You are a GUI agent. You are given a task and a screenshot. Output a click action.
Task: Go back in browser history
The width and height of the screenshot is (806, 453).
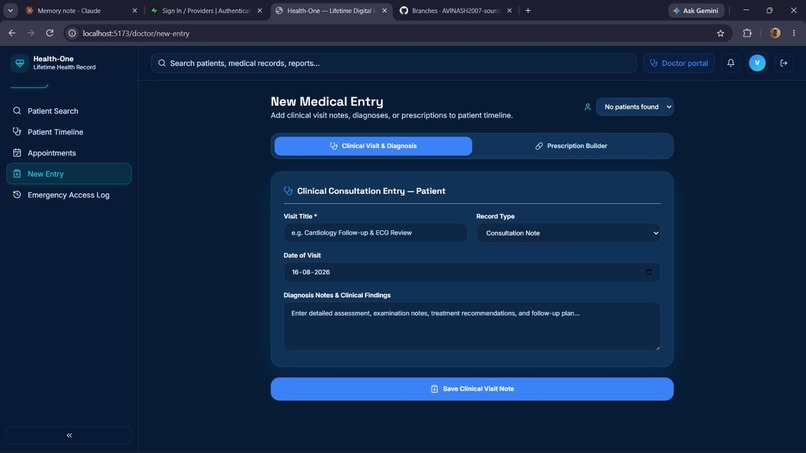(x=12, y=33)
